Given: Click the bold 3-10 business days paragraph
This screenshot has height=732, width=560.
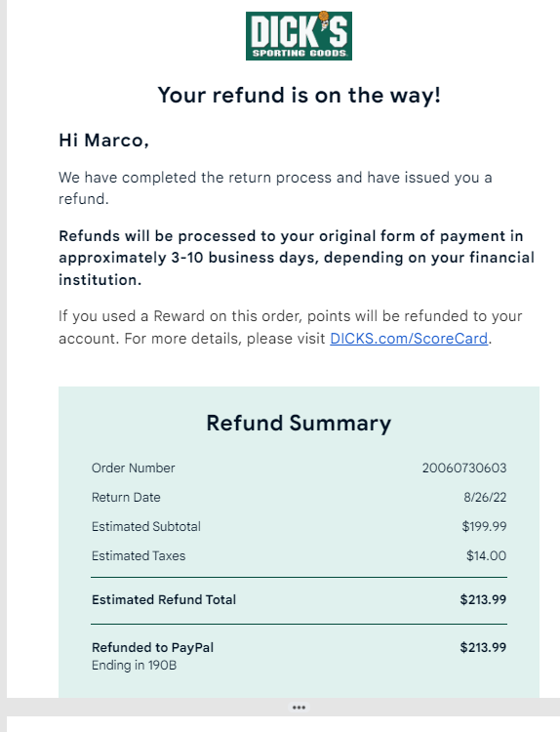Looking at the screenshot, I should pos(297,258).
